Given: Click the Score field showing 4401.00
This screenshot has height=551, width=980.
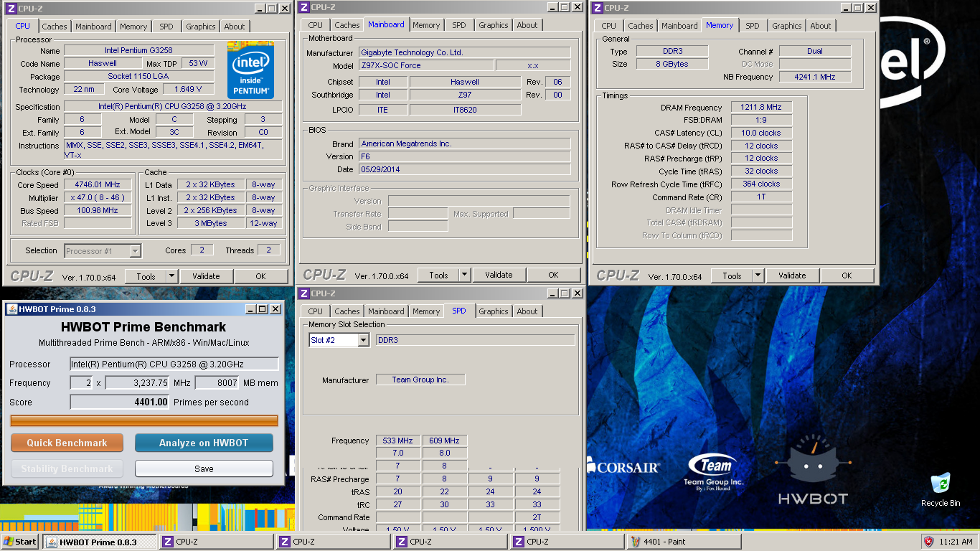Looking at the screenshot, I should tap(120, 402).
